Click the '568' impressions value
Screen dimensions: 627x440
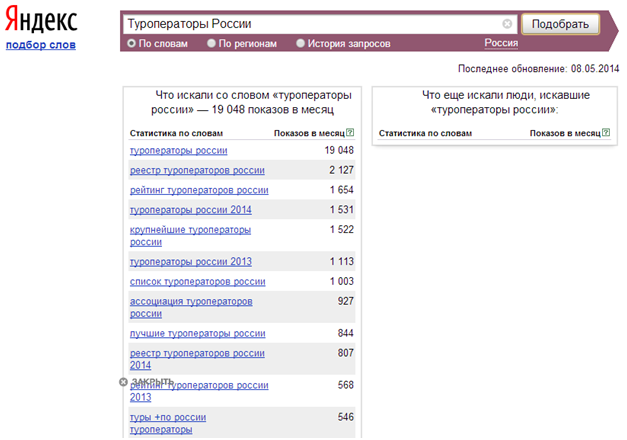click(x=345, y=385)
